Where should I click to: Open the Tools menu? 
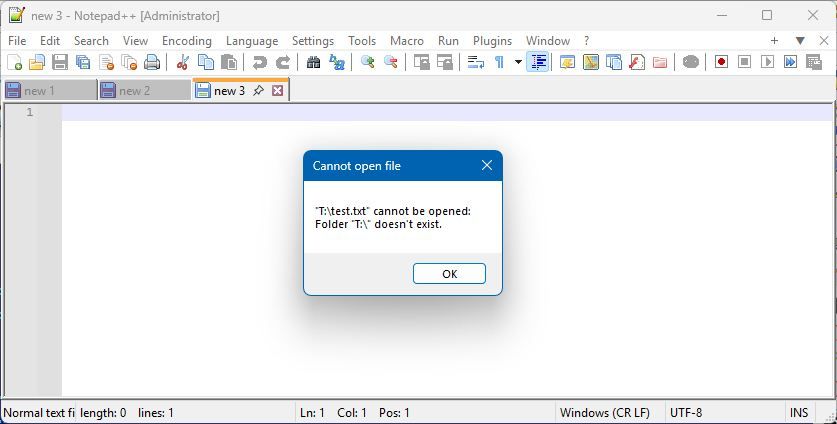coord(362,41)
